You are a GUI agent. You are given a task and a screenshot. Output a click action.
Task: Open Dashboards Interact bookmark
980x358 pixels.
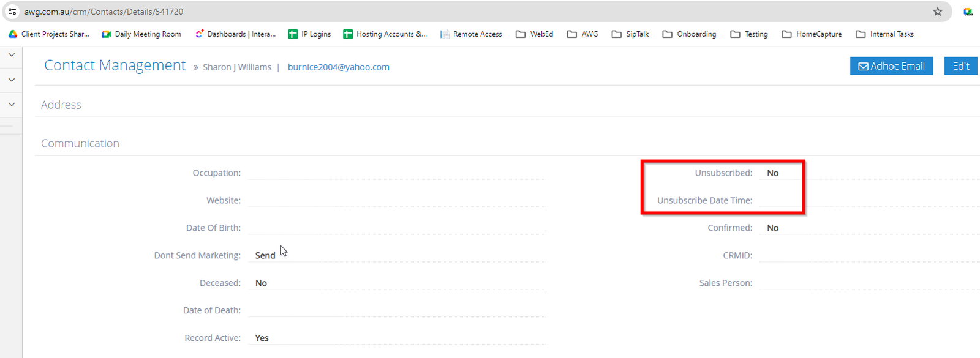[236, 34]
